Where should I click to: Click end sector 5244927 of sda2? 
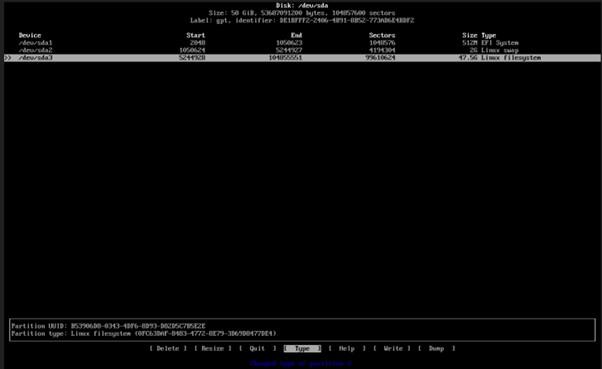tap(289, 50)
